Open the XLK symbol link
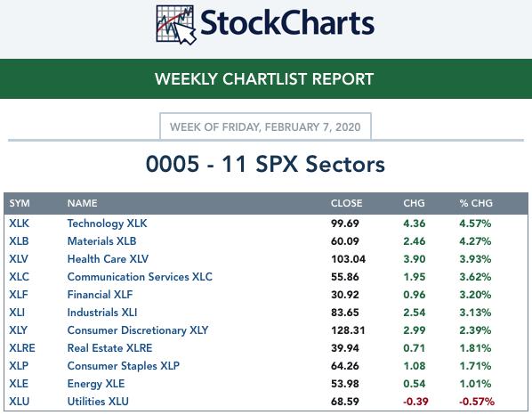 (x=20, y=224)
